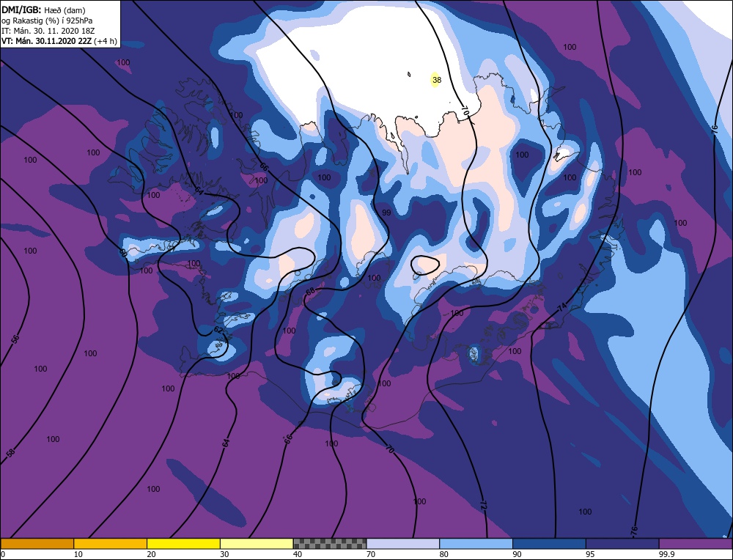This screenshot has width=733, height=560.
Task: Select the legend scale value 99.9
Action: [665, 554]
